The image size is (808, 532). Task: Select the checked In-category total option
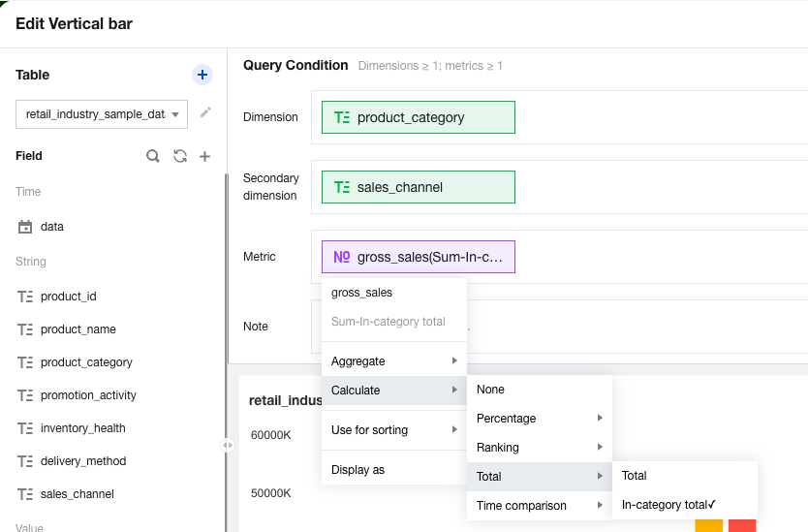pyautogui.click(x=668, y=505)
